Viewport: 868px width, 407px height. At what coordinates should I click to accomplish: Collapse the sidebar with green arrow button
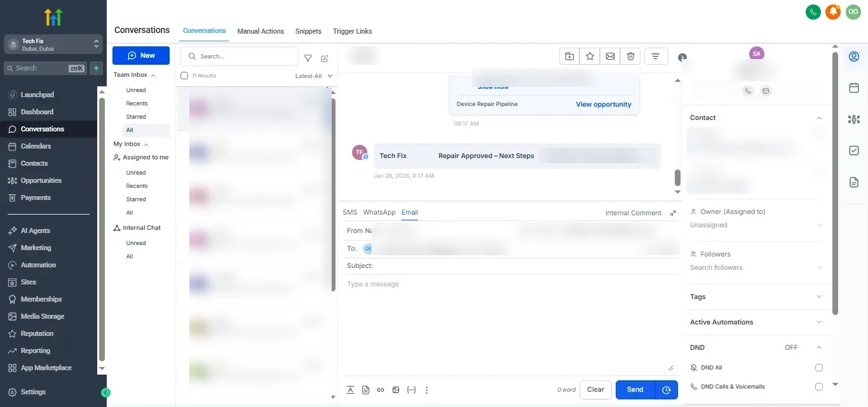[106, 392]
